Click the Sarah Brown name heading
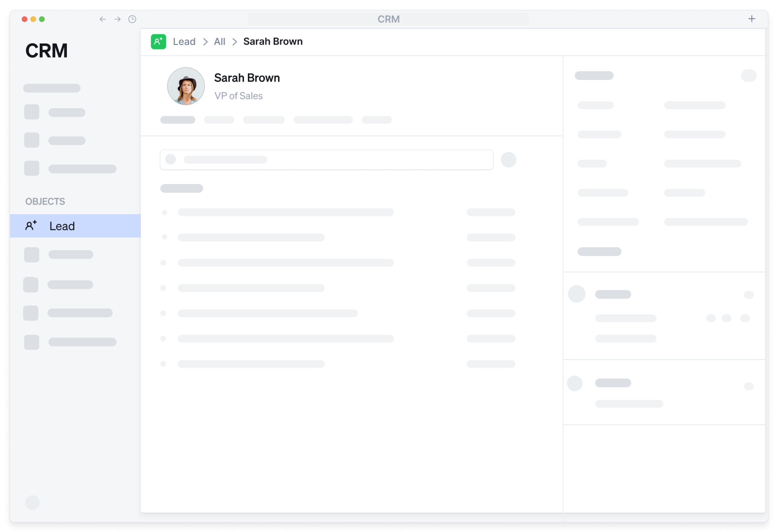This screenshot has width=778, height=532. click(247, 78)
